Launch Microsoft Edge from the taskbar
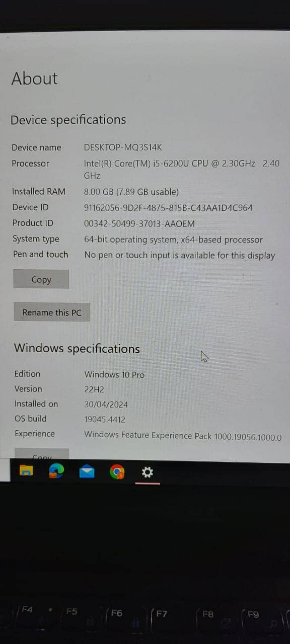Image resolution: width=290 pixels, height=644 pixels. click(x=56, y=471)
